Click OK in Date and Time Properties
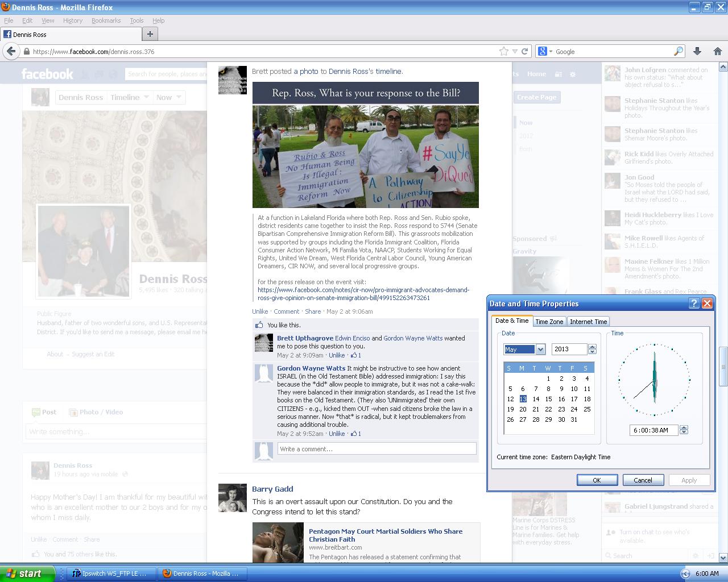The height and width of the screenshot is (582, 728). click(x=597, y=480)
